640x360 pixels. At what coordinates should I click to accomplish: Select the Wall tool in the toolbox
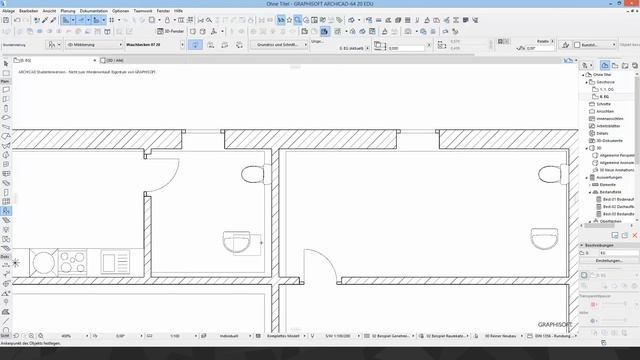tap(6, 89)
